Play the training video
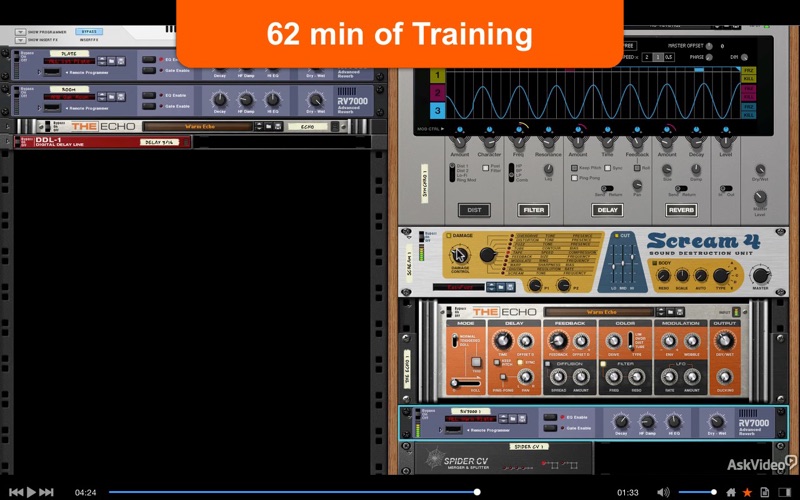 point(31,492)
